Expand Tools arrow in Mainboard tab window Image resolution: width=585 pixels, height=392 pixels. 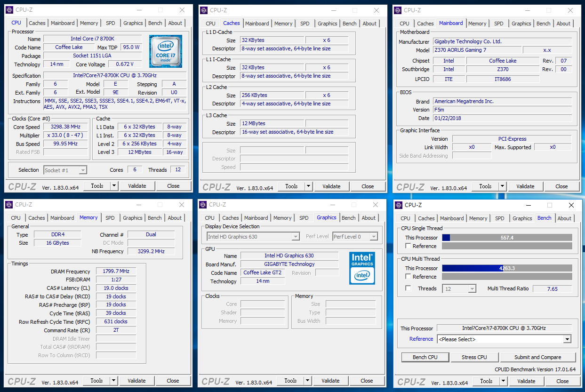coord(502,186)
